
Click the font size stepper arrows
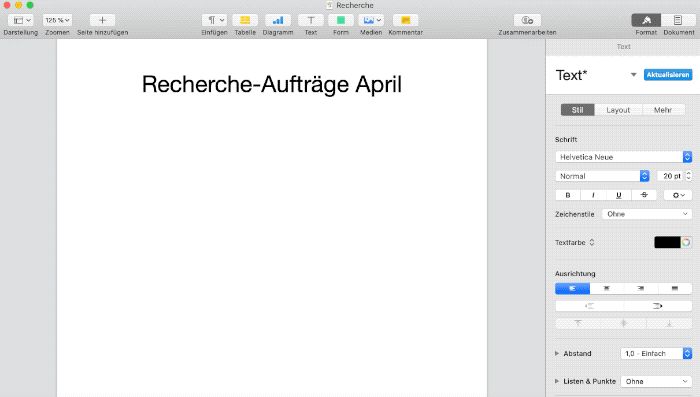click(x=689, y=176)
